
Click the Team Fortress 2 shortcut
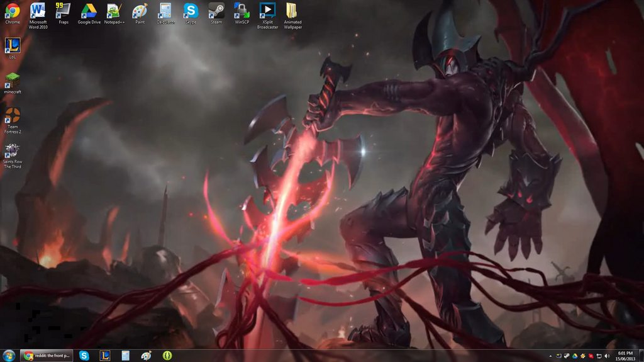point(13,116)
